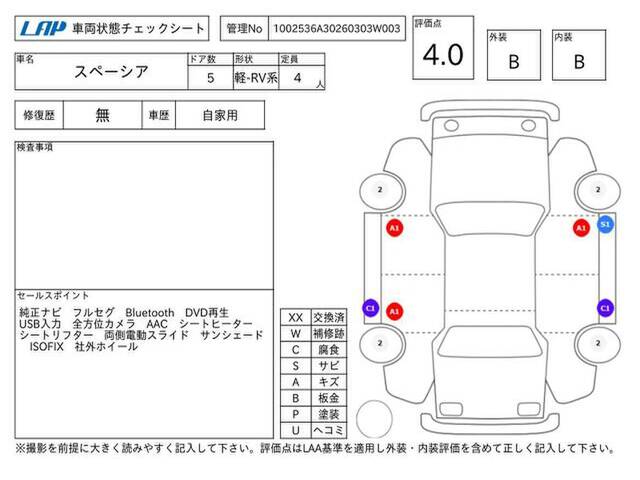
Task: Click the interior (内装) grade B box
Action: 578,61
